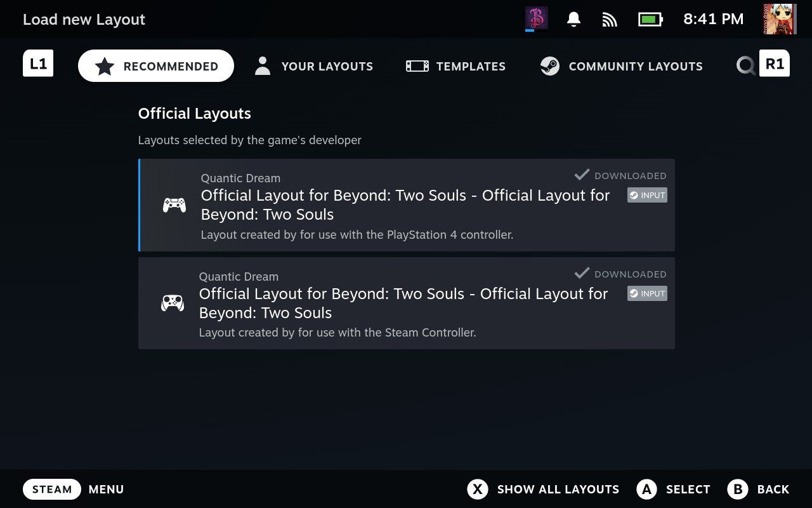Click the A button glyph in the footer

coord(646,489)
